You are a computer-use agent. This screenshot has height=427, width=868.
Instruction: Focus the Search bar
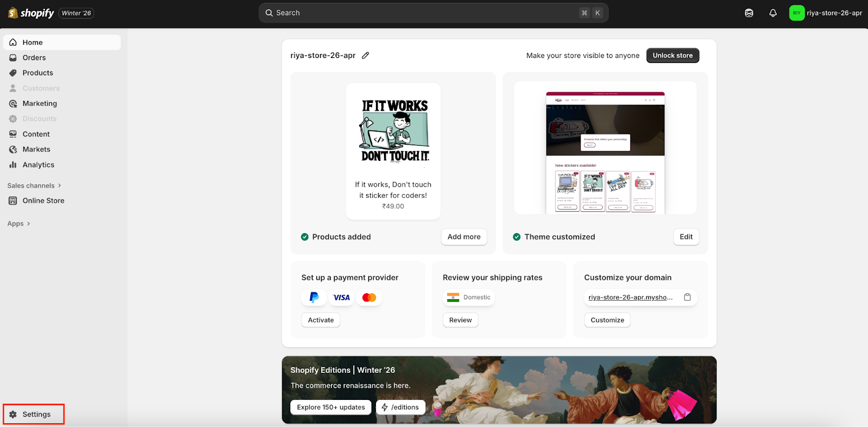click(433, 13)
